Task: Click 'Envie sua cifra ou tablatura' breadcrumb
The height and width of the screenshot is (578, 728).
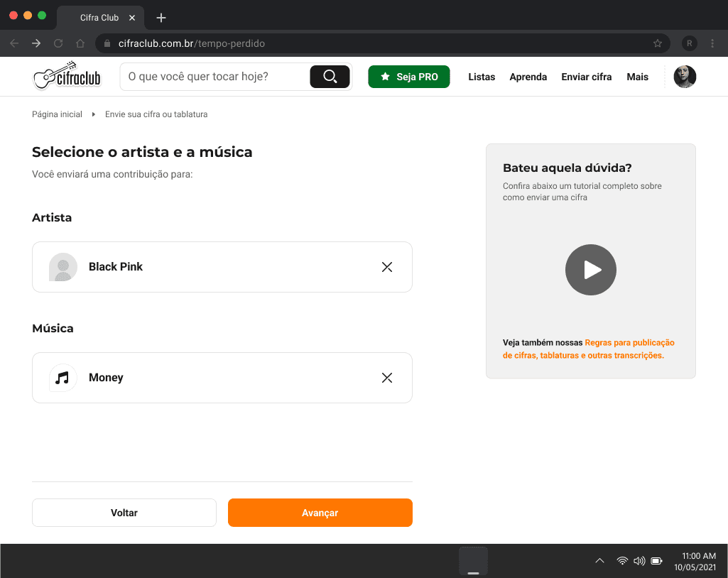Action: pos(156,114)
